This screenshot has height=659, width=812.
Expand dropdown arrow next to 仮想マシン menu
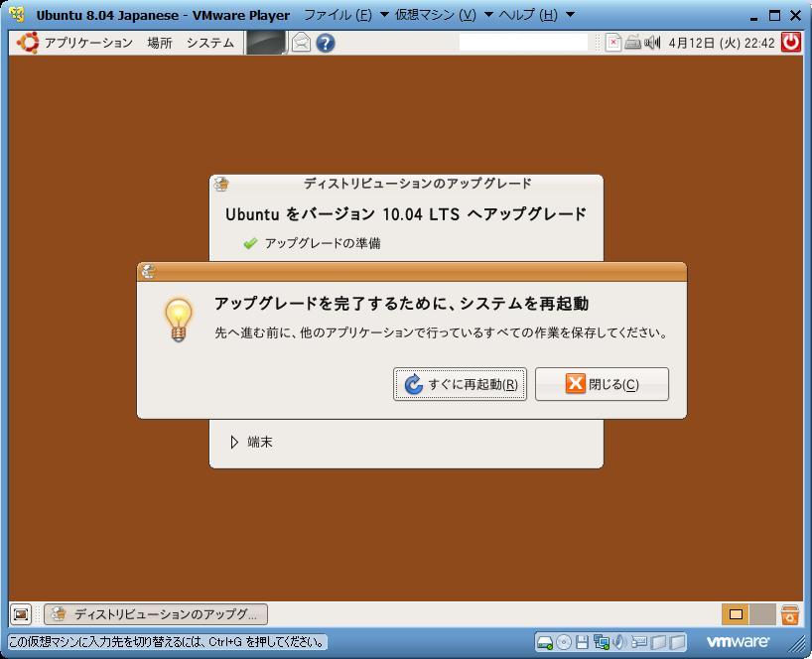click(x=487, y=15)
